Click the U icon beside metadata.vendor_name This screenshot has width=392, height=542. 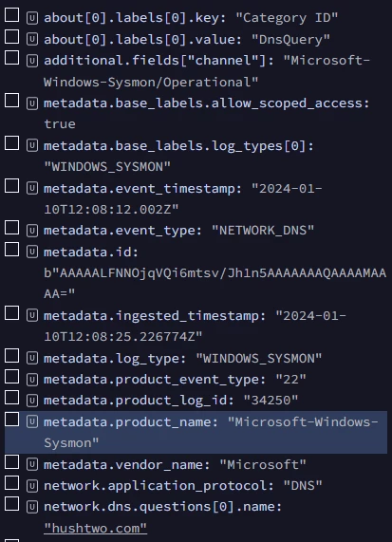(x=32, y=465)
